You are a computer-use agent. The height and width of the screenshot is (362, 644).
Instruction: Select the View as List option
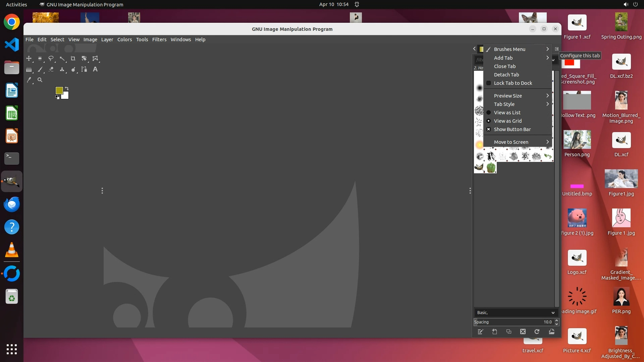(x=507, y=113)
